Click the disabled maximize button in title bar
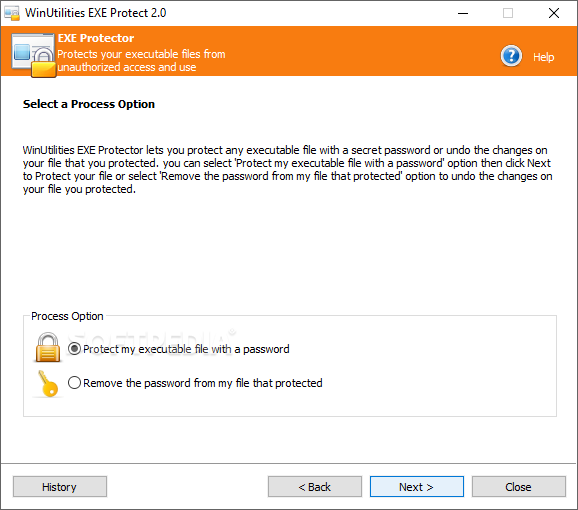 pyautogui.click(x=508, y=13)
